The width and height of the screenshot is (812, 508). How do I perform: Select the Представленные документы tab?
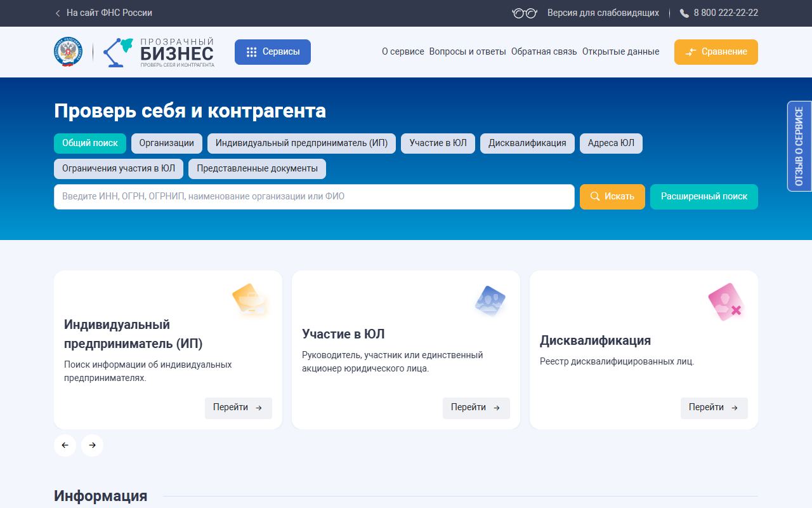[257, 169]
